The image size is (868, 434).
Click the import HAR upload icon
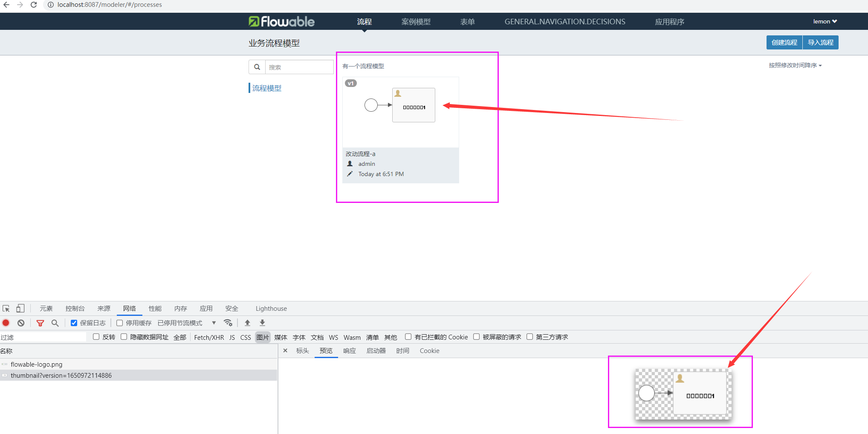pos(247,323)
